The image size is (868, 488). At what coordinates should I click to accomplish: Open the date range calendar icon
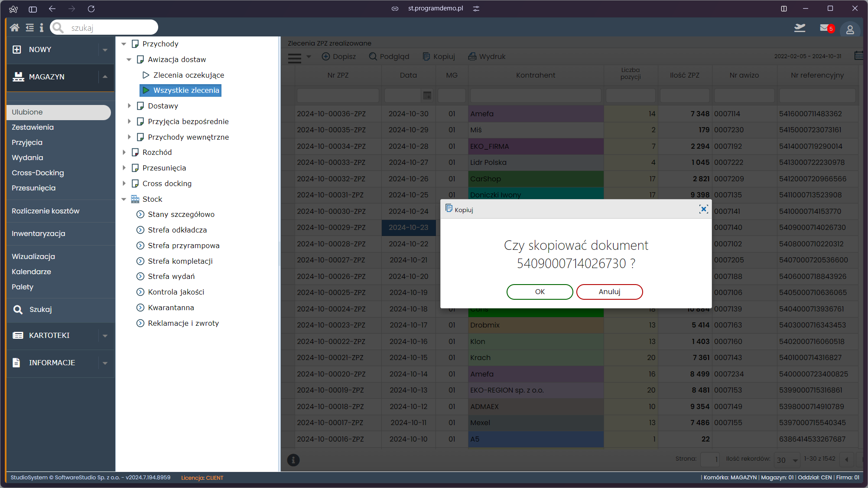[x=858, y=56]
